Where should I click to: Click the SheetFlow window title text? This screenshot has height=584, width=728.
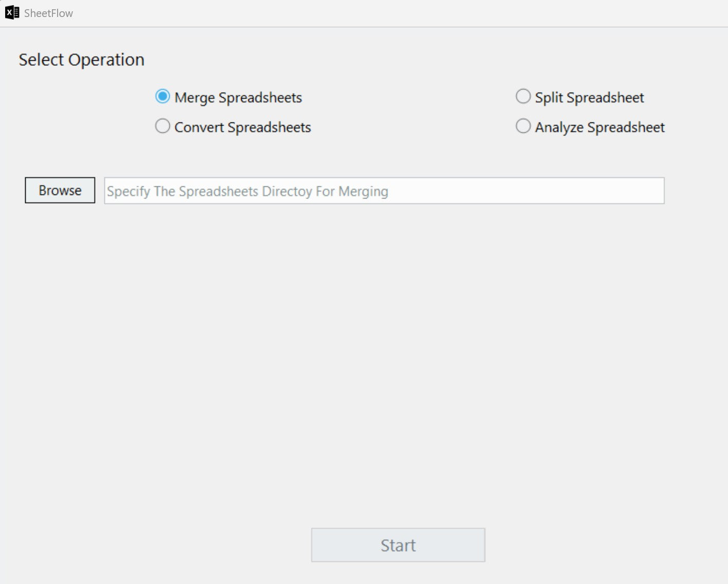[x=48, y=13]
